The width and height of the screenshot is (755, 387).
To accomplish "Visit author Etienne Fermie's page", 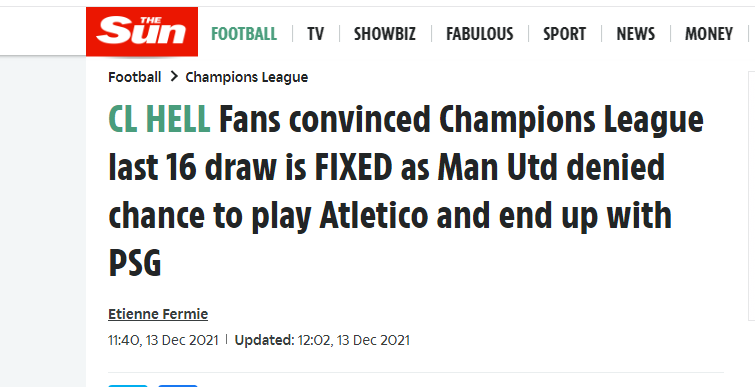I will (158, 314).
